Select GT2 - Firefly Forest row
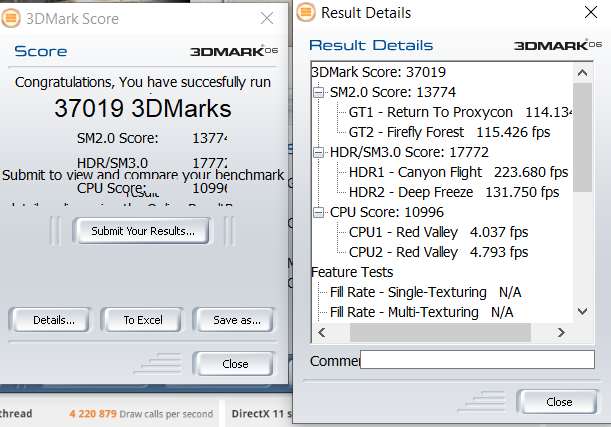The image size is (611, 427). coord(449,132)
